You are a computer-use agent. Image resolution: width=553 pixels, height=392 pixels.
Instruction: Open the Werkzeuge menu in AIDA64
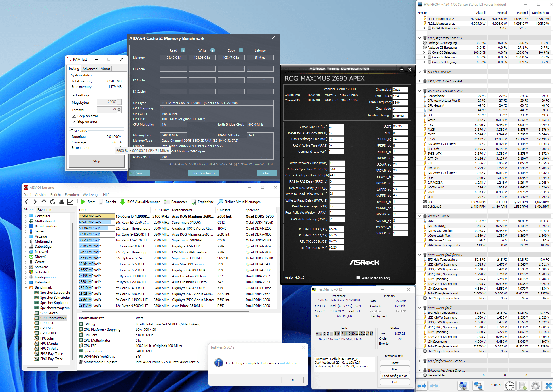pos(91,195)
